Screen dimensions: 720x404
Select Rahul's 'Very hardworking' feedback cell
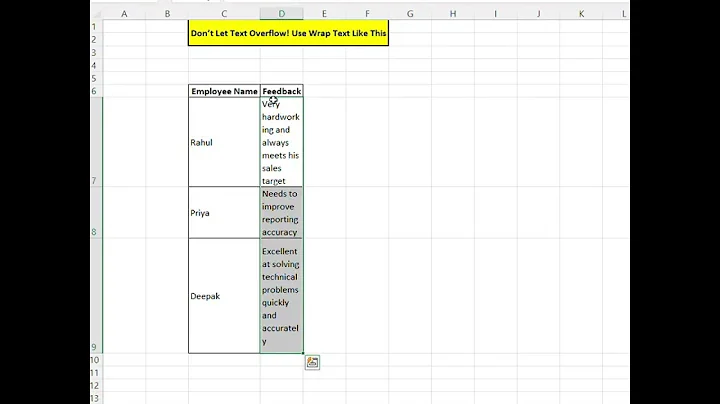[281, 142]
